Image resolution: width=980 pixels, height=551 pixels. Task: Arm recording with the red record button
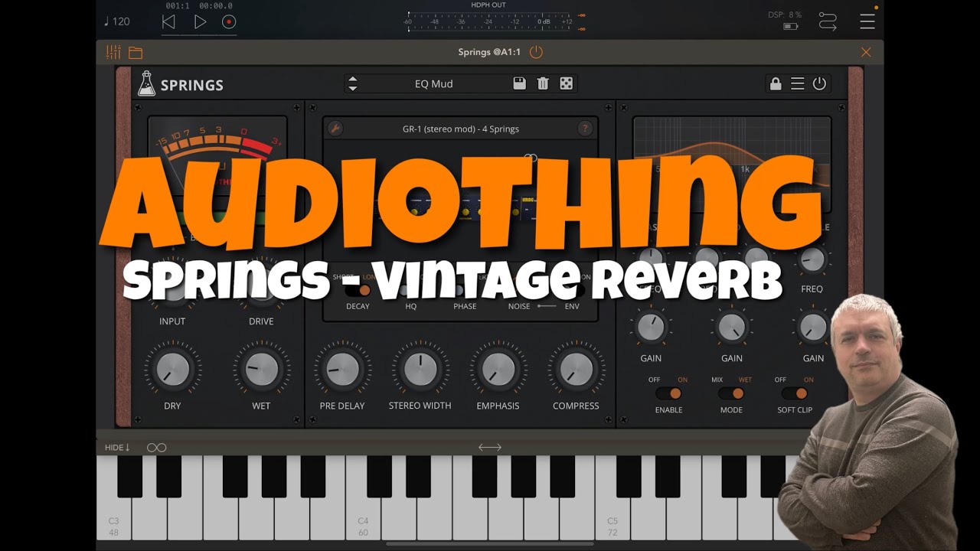[229, 22]
